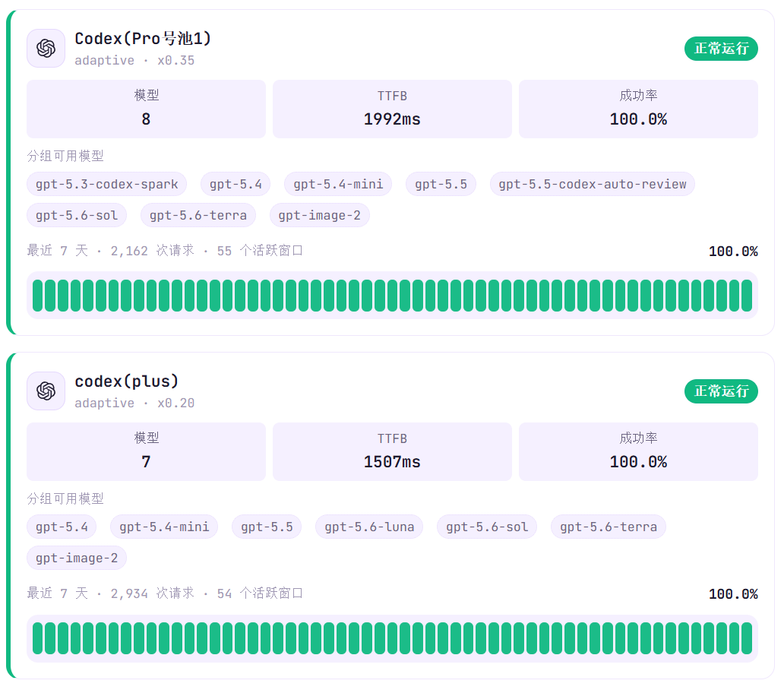
Task: Click 分组可用模型 label in codex(plus) card
Action: pos(65,498)
